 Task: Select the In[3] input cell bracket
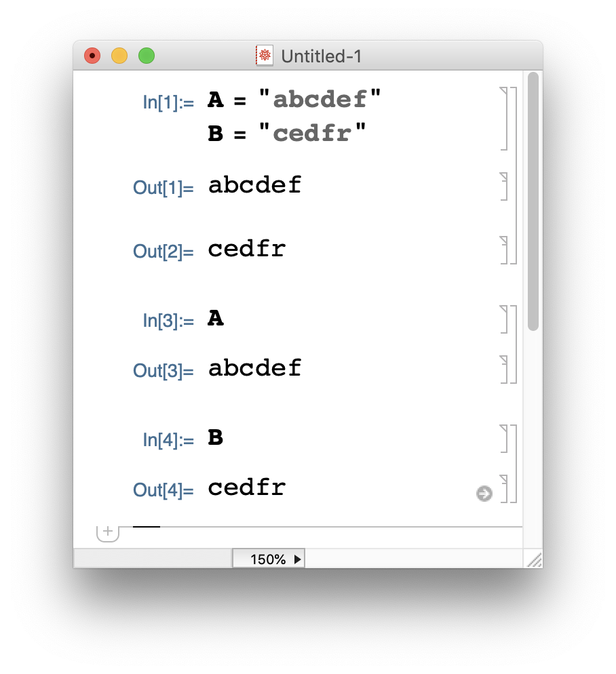pyautogui.click(x=504, y=319)
